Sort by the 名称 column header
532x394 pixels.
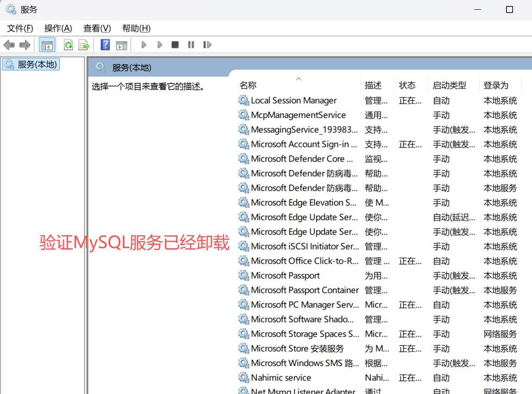(x=248, y=85)
